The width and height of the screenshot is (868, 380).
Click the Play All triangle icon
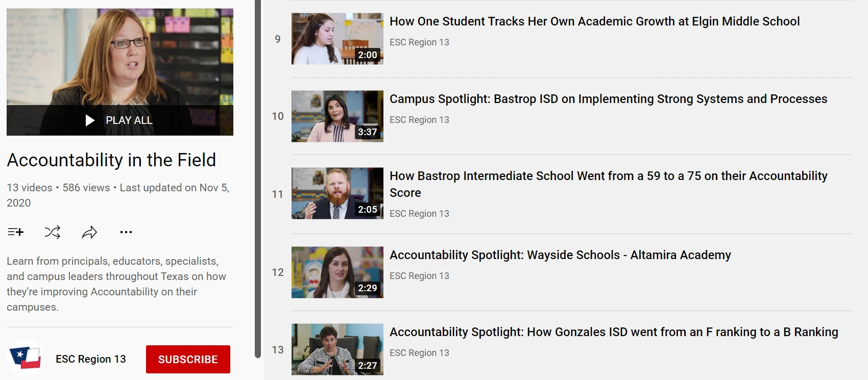pos(90,120)
